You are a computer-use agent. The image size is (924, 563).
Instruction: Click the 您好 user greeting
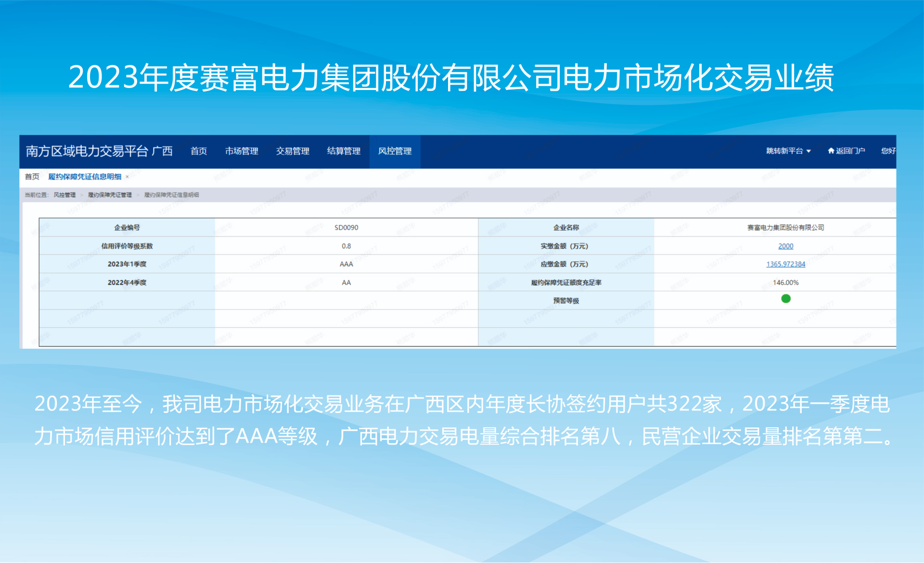(x=888, y=151)
